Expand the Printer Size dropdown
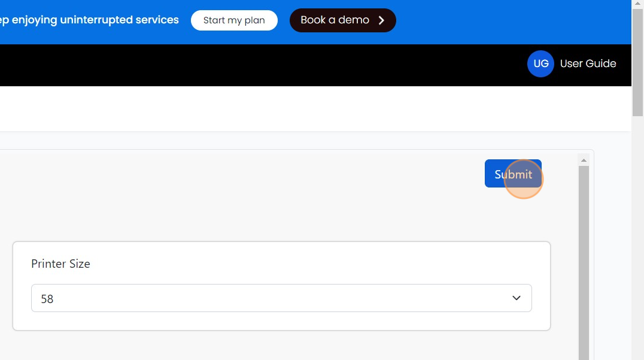 click(281, 298)
